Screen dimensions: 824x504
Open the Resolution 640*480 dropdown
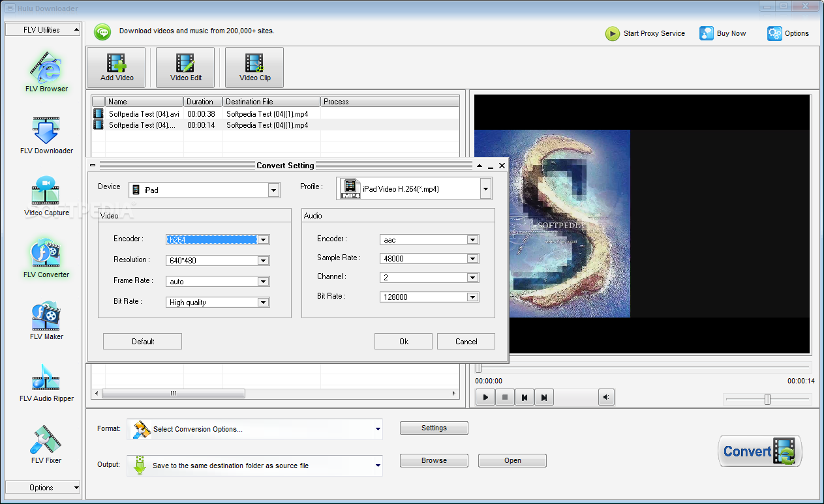[x=263, y=261]
